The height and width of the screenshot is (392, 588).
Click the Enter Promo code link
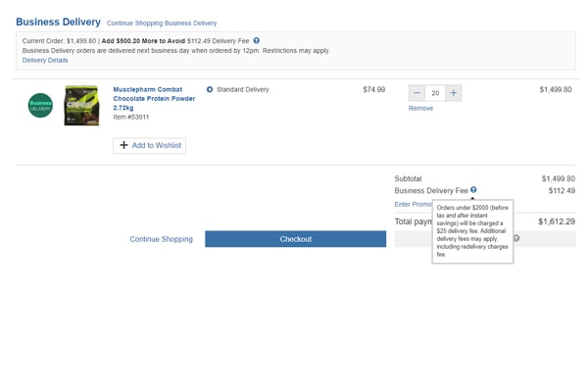413,204
